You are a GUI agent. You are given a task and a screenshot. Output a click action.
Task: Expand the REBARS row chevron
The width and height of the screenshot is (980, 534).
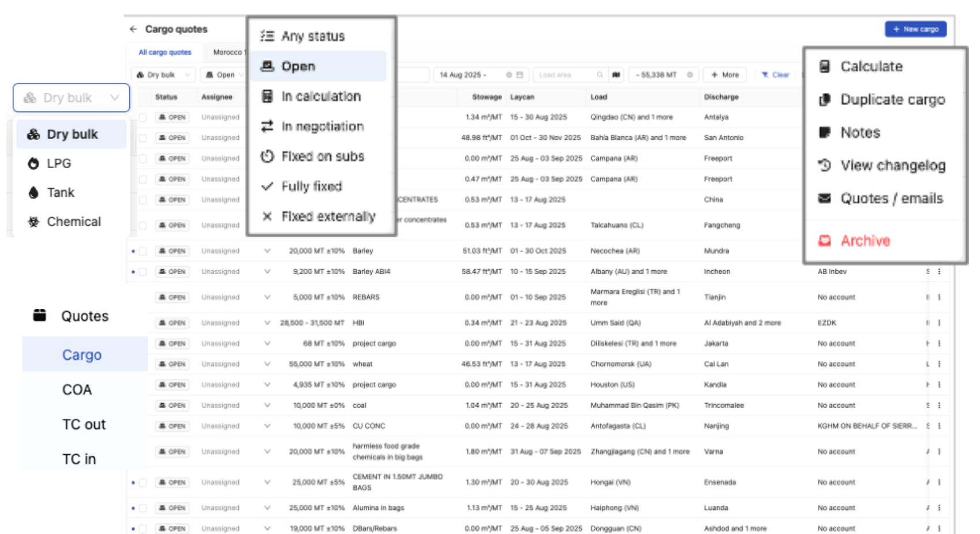pyautogui.click(x=267, y=297)
